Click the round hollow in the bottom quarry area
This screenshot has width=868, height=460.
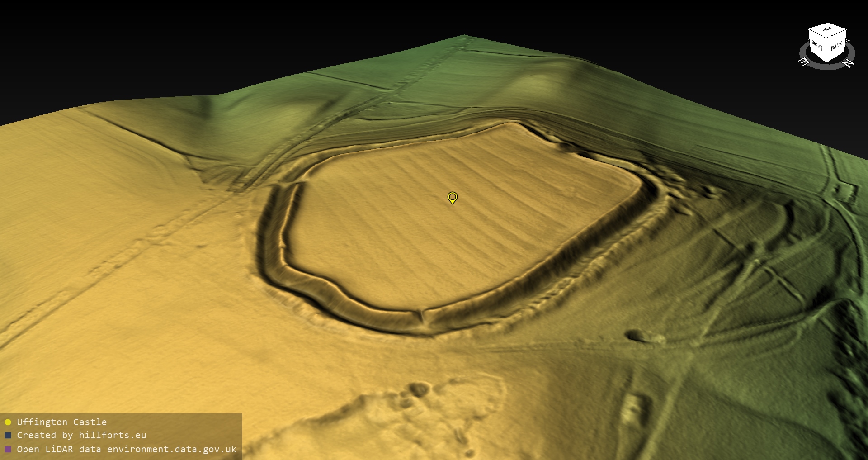(419, 389)
